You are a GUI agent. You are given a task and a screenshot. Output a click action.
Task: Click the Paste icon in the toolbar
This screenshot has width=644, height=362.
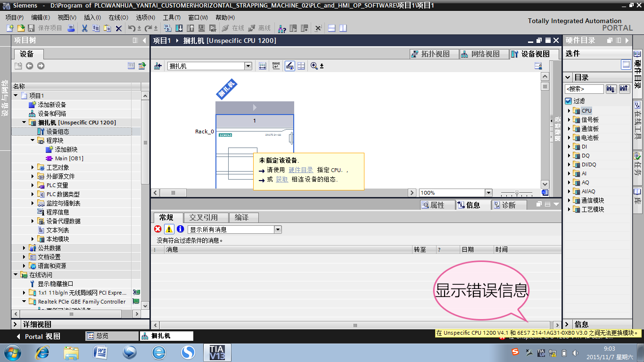tap(107, 28)
